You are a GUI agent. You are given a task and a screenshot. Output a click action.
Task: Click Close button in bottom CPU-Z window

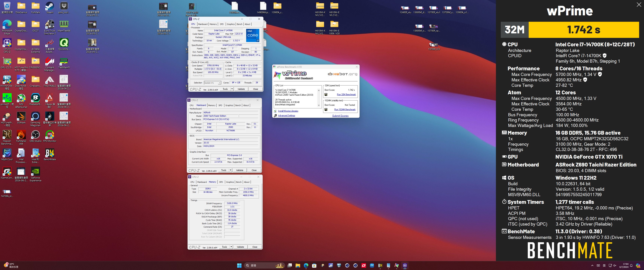pyautogui.click(x=255, y=247)
